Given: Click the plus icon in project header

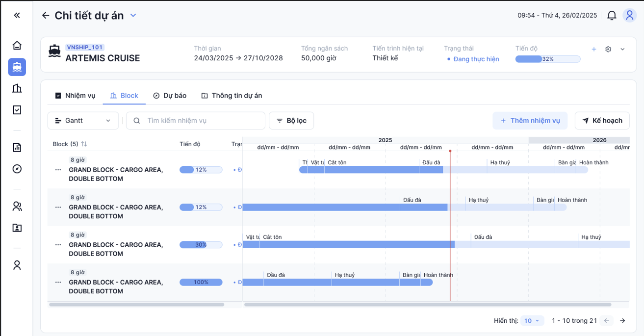Looking at the screenshot, I should tap(594, 50).
